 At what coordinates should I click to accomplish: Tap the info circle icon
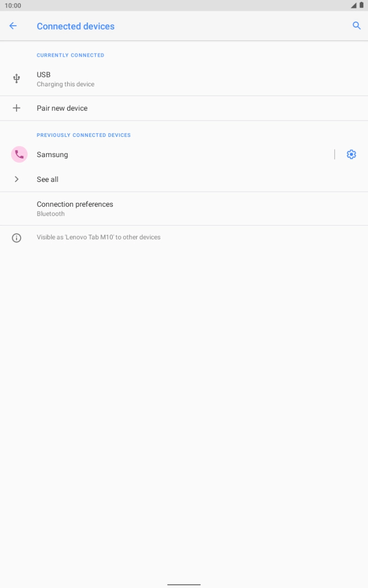click(16, 238)
